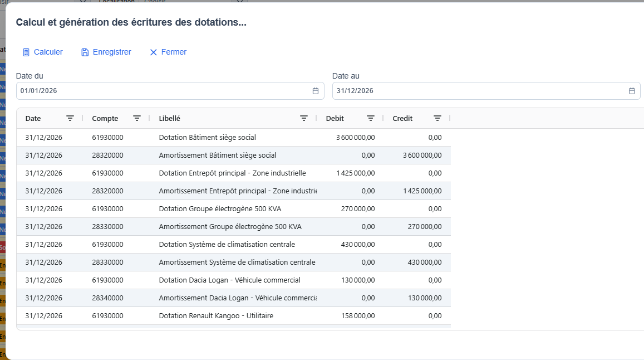Open calendar picker for Date du
The width and height of the screenshot is (644, 360).
coord(316,91)
